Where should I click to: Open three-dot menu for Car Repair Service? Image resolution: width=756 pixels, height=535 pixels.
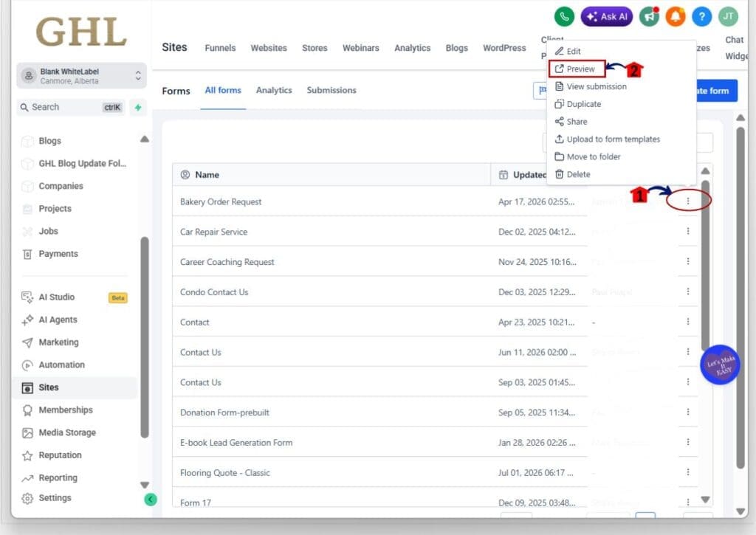[688, 232]
